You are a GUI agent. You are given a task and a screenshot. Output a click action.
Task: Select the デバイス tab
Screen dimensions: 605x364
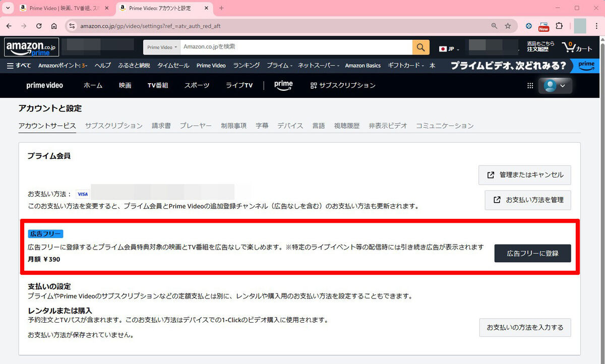[290, 126]
